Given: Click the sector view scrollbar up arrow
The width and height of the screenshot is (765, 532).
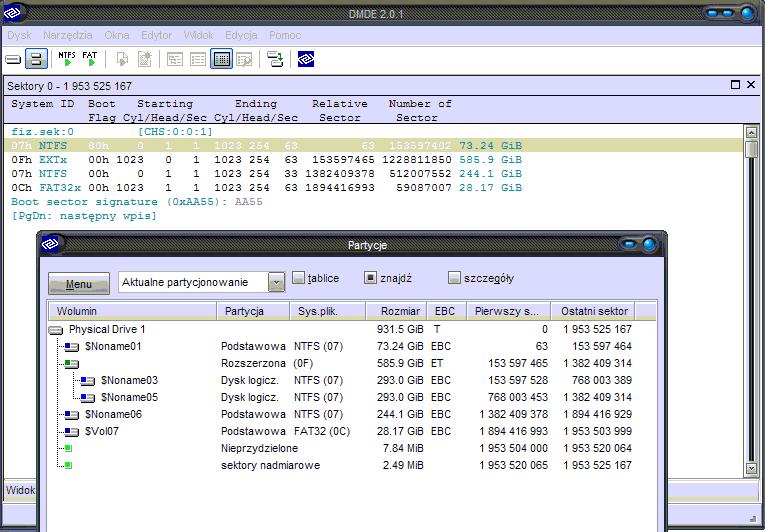Looking at the screenshot, I should (751, 132).
